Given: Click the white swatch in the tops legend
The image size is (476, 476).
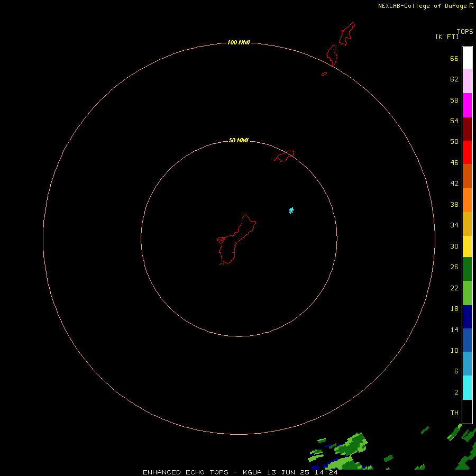Looking at the screenshot, I should (467, 58).
